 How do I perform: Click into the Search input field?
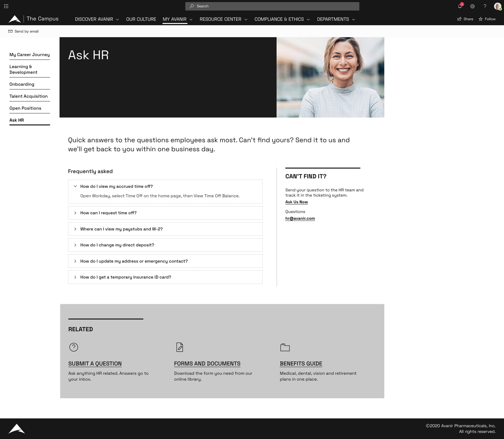(x=272, y=6)
